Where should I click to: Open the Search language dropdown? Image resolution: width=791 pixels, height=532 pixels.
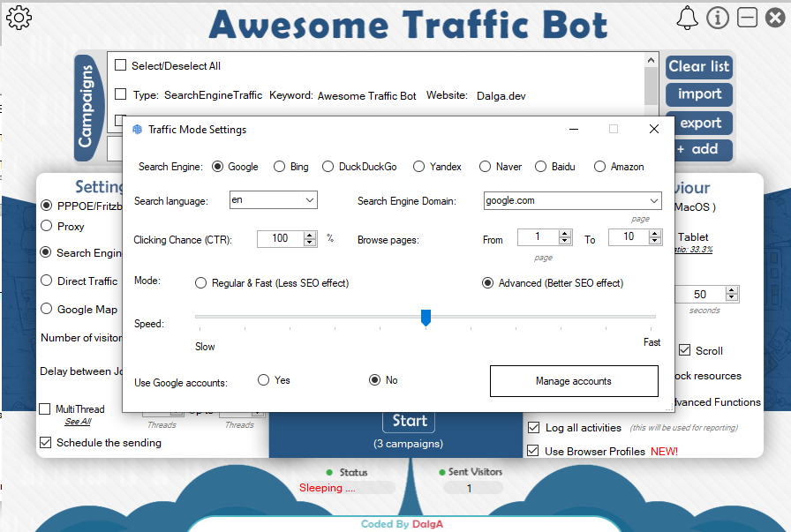click(x=310, y=200)
